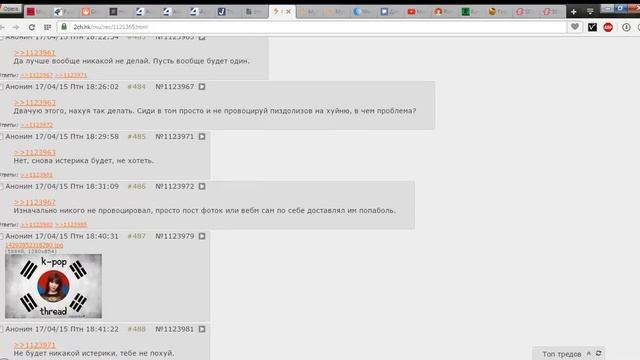Open post menu icon next to №1123981
Screen dimensions: 640x360
coord(202,329)
